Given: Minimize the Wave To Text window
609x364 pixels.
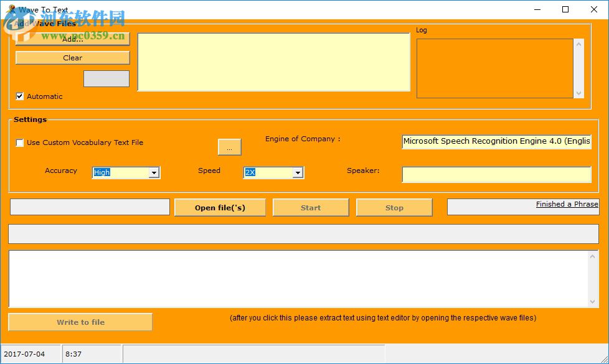Looking at the screenshot, I should [537, 9].
